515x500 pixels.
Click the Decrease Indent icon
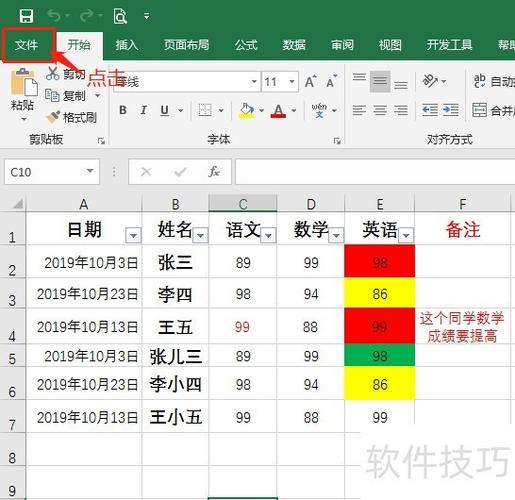430,110
